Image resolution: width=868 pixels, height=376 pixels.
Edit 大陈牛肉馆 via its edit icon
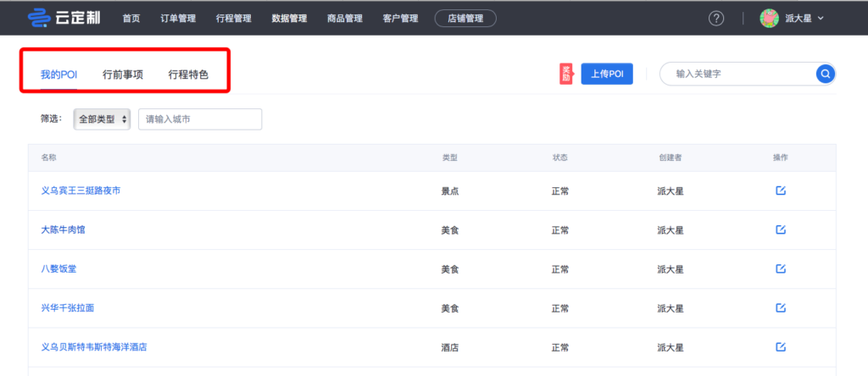point(781,229)
